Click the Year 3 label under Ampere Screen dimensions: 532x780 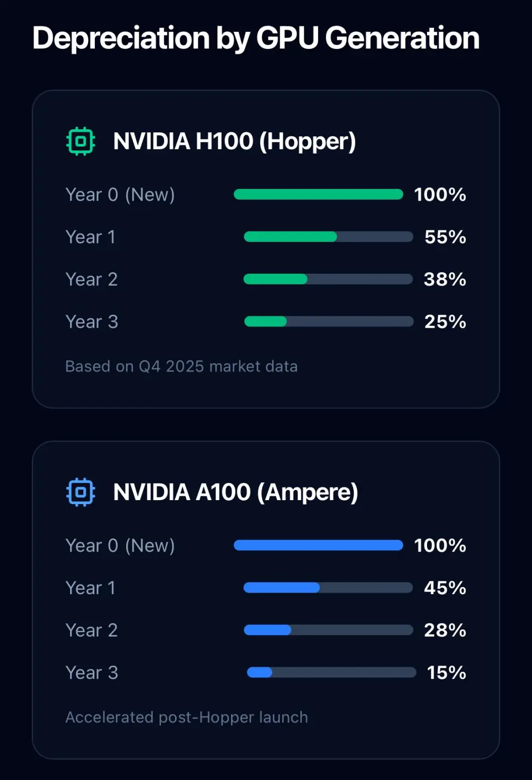pyautogui.click(x=92, y=673)
